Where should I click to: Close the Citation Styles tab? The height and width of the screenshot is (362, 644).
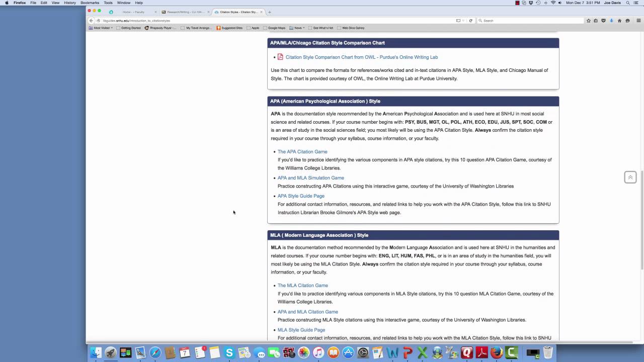pos(261,12)
